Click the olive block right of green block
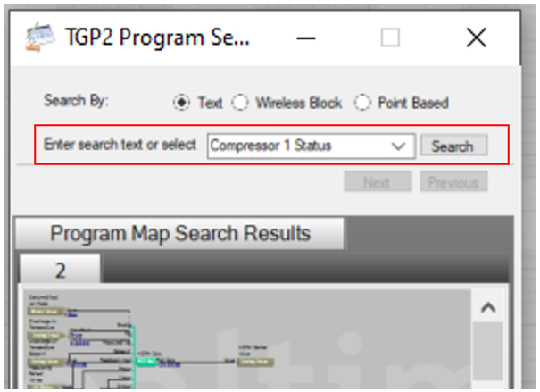Viewport: 540px width, 392px height. (253, 360)
